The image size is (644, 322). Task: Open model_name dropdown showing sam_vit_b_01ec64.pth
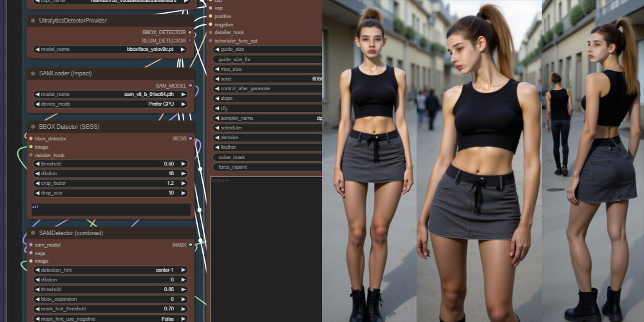click(110, 94)
